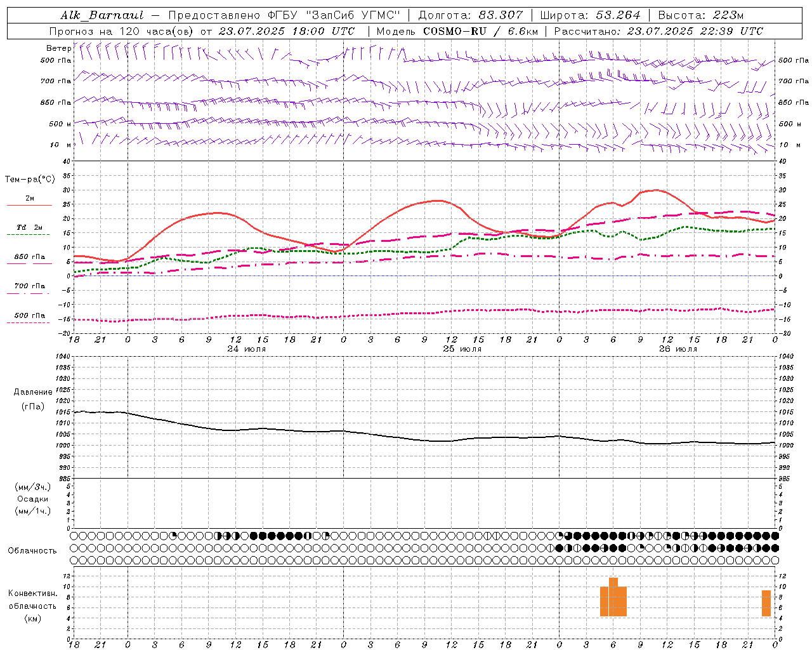Click the 'Td 2м' dew point legend entry

coord(30,227)
